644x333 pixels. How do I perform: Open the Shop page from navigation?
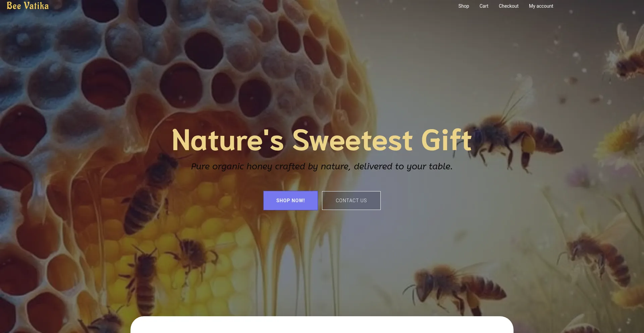(464, 6)
